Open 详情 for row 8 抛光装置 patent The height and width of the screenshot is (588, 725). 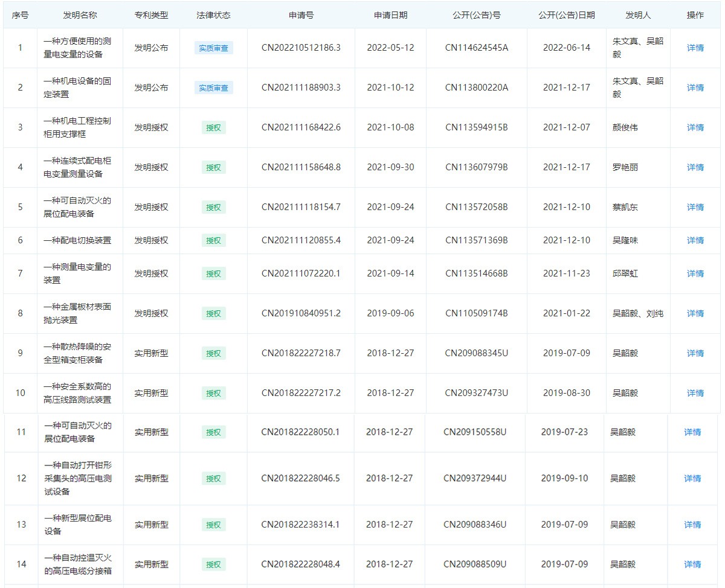pyautogui.click(x=695, y=313)
